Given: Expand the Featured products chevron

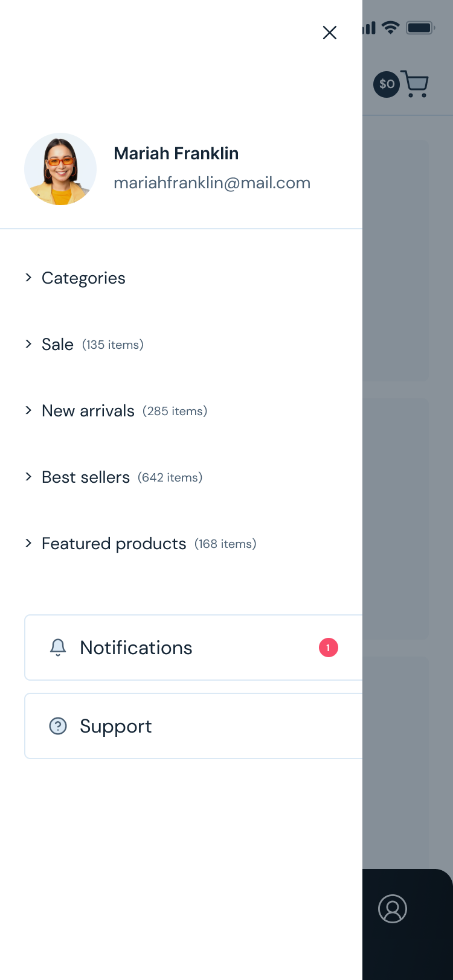Looking at the screenshot, I should [x=28, y=543].
